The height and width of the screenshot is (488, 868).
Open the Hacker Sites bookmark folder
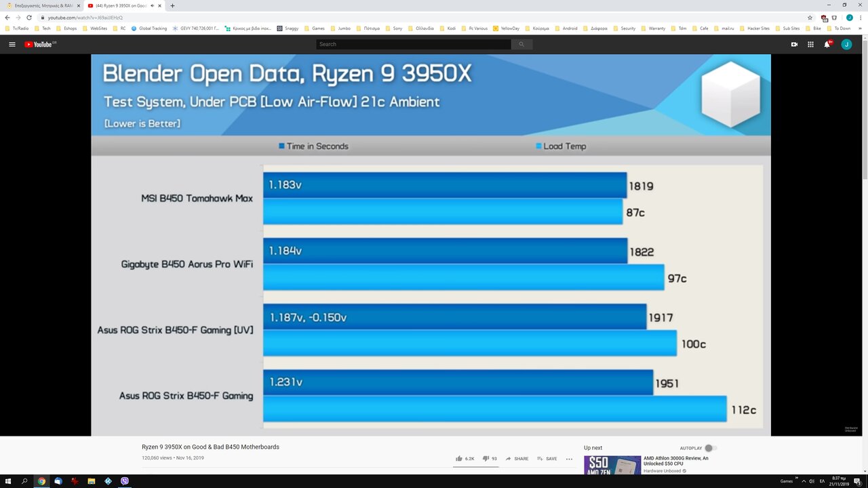pyautogui.click(x=755, y=28)
